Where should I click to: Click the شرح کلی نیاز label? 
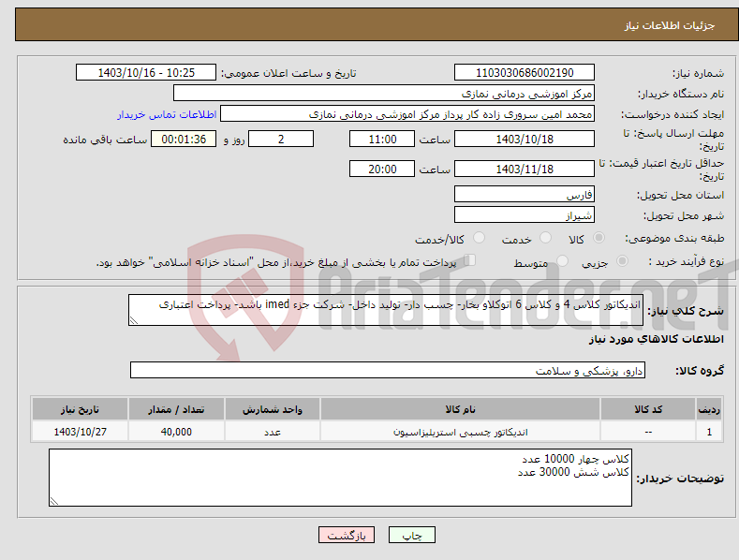[686, 311]
